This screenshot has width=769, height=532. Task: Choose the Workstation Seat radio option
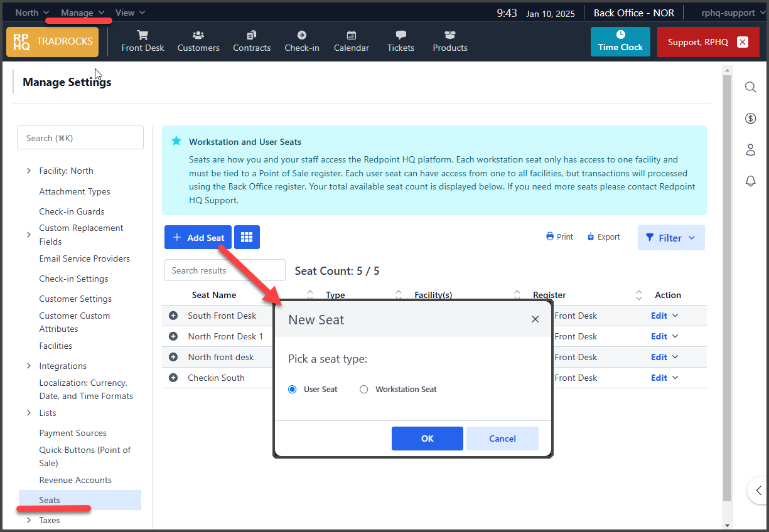(364, 390)
